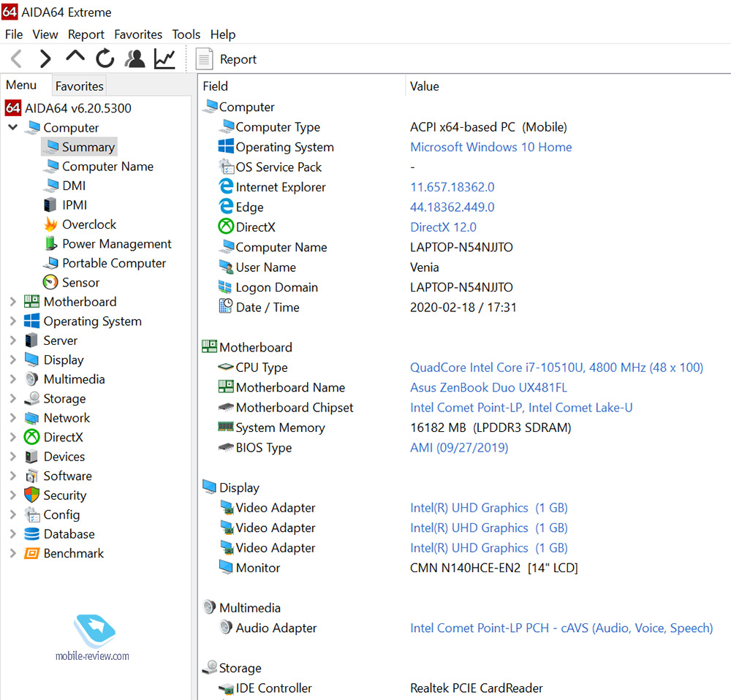
Task: Open Microsoft Windows 10 Home link
Action: point(491,148)
